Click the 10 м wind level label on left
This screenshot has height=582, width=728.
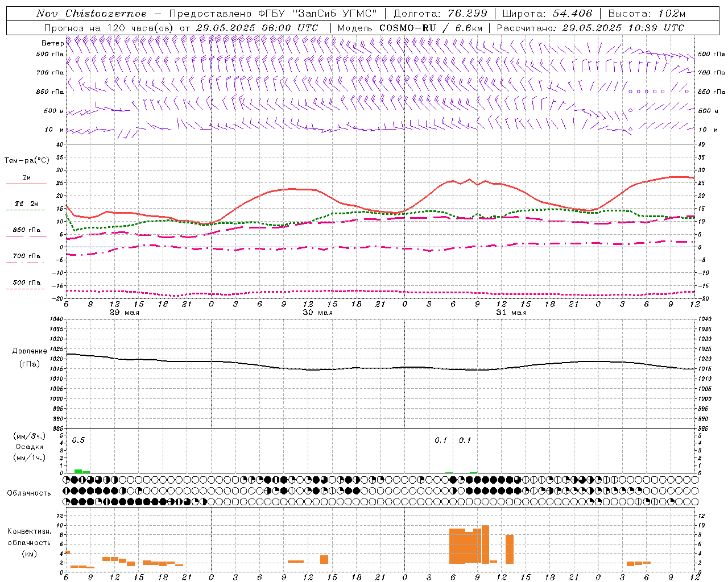point(54,130)
